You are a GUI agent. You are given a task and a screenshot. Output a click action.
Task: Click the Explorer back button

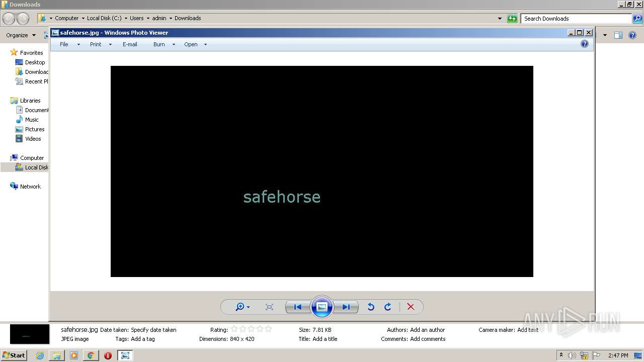pyautogui.click(x=9, y=19)
